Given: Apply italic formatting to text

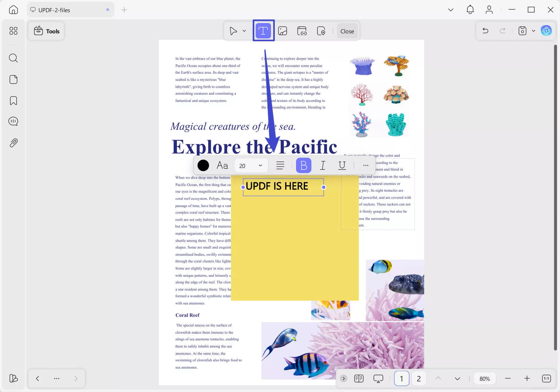Looking at the screenshot, I should click(323, 165).
